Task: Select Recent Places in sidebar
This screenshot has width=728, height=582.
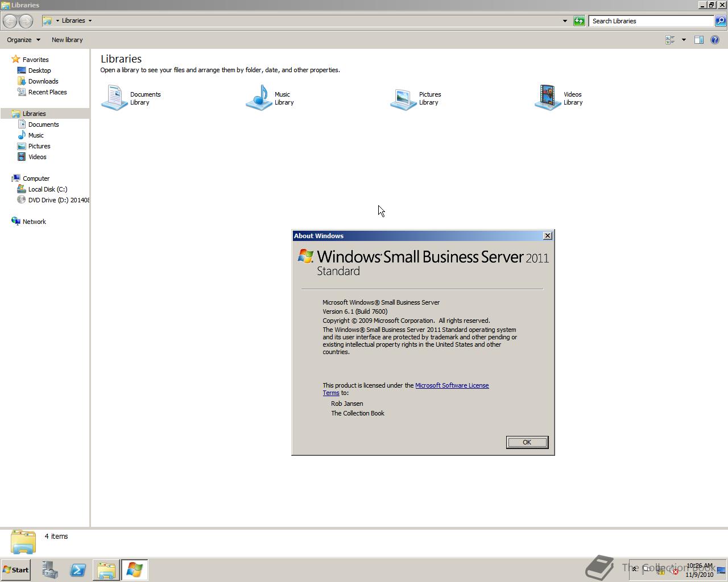Action: (48, 92)
